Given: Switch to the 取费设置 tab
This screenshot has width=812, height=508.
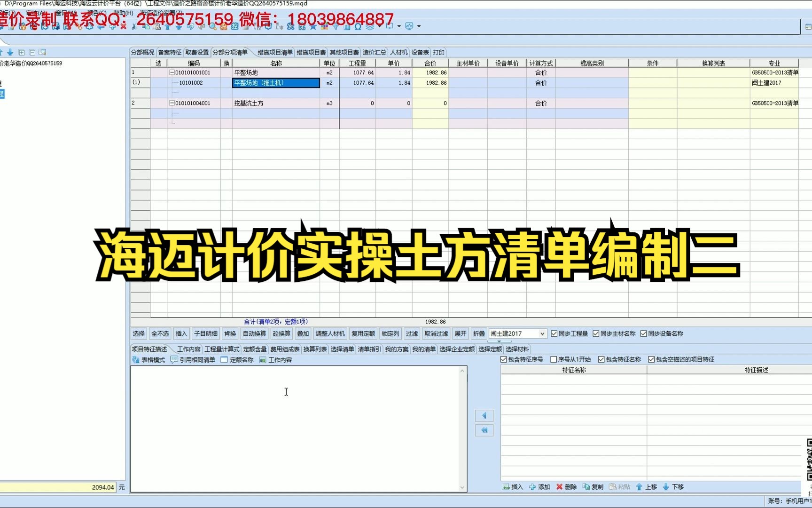Looking at the screenshot, I should (197, 52).
